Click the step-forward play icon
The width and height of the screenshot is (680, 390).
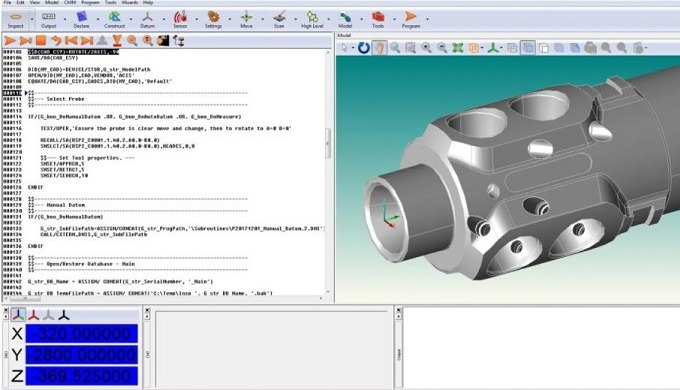26,41
